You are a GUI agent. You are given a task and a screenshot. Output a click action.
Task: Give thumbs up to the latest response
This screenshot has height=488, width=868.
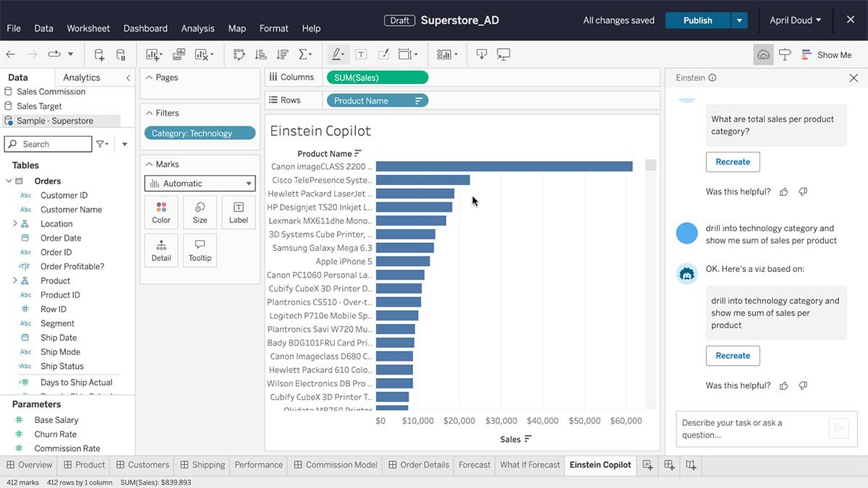[784, 386]
